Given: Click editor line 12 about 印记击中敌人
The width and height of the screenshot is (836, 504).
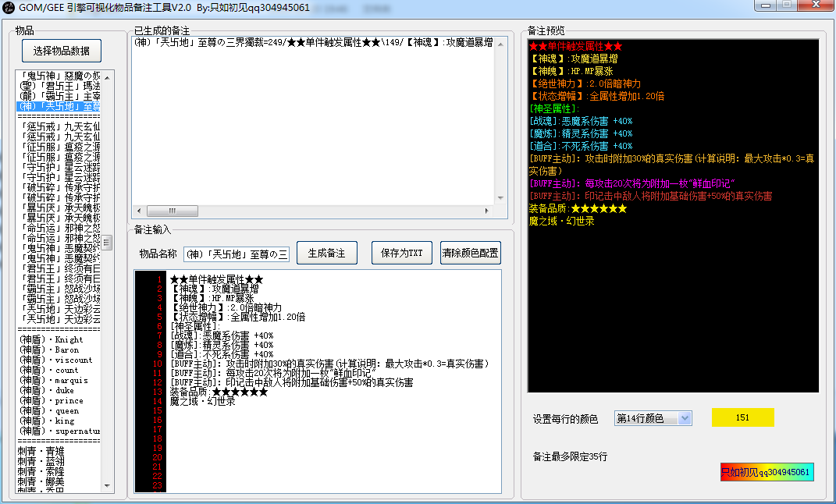Looking at the screenshot, I should pyautogui.click(x=292, y=382).
